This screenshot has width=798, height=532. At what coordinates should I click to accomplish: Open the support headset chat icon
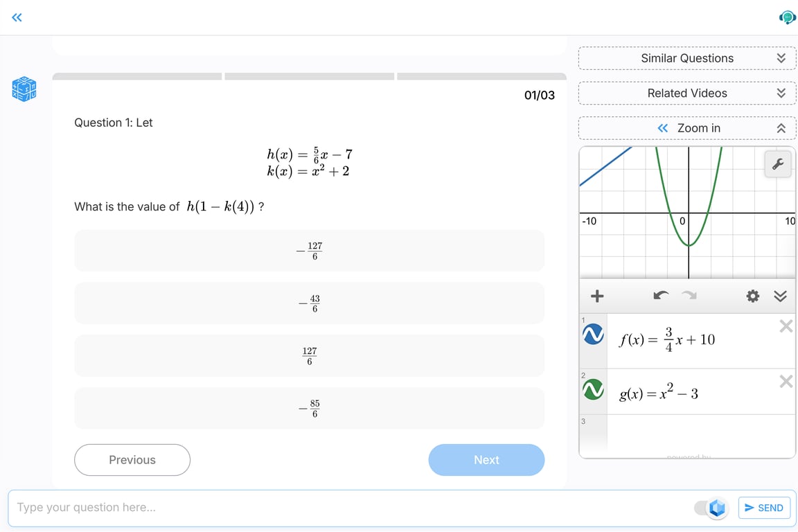(787, 17)
